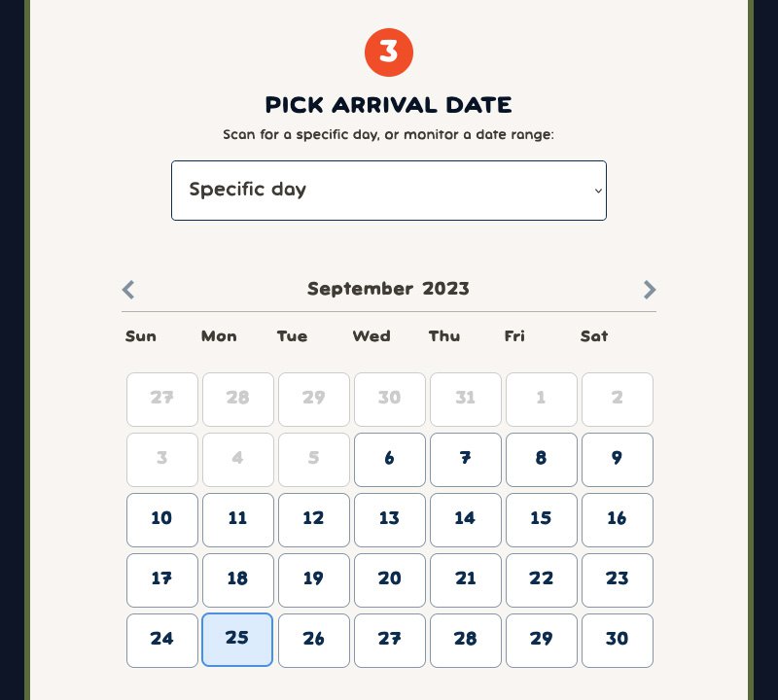Viewport: 778px width, 700px height.
Task: Select September 6 on the calendar
Action: coord(390,460)
